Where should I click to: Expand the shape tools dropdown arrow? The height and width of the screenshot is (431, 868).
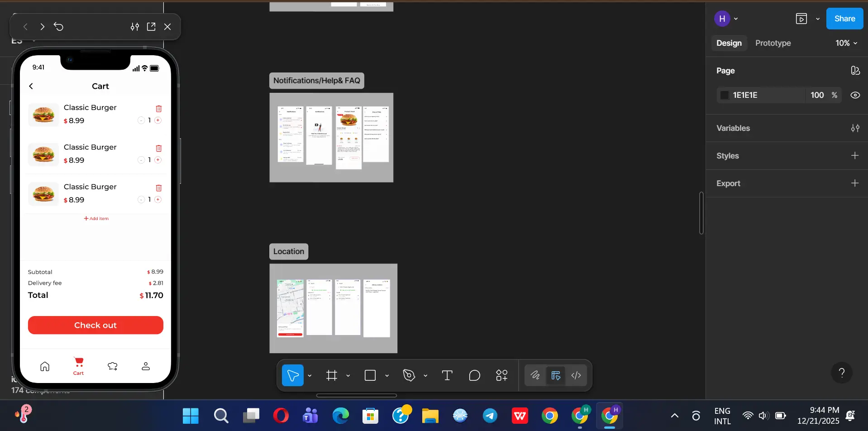pos(387,376)
